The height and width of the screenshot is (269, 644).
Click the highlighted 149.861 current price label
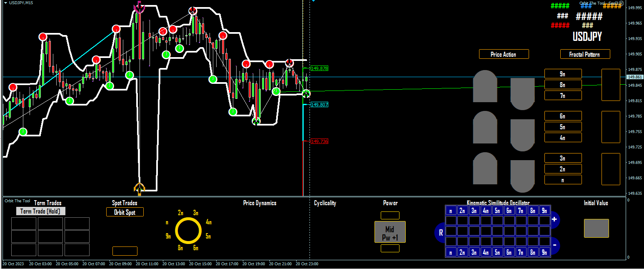pyautogui.click(x=635, y=77)
